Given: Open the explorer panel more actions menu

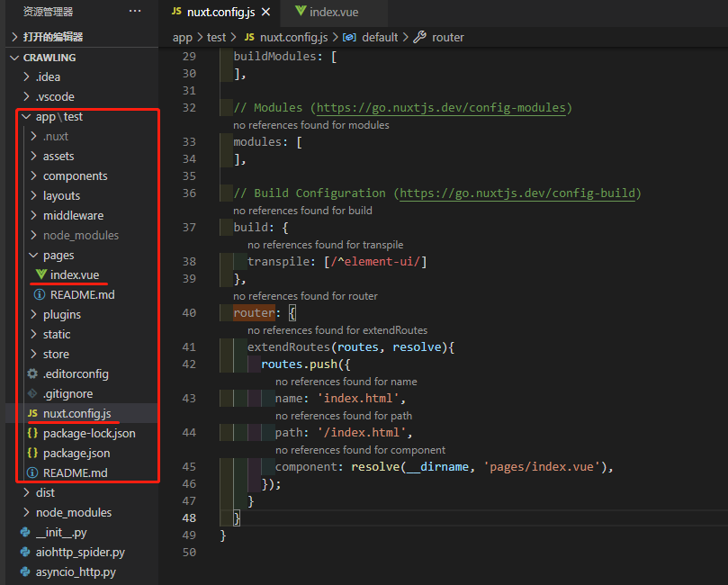Looking at the screenshot, I should click(135, 11).
